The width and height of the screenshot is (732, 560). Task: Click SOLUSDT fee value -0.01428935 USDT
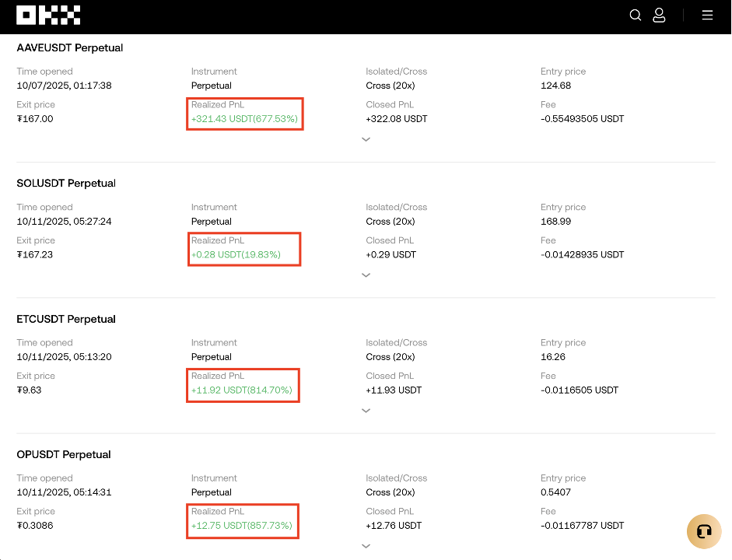click(582, 254)
